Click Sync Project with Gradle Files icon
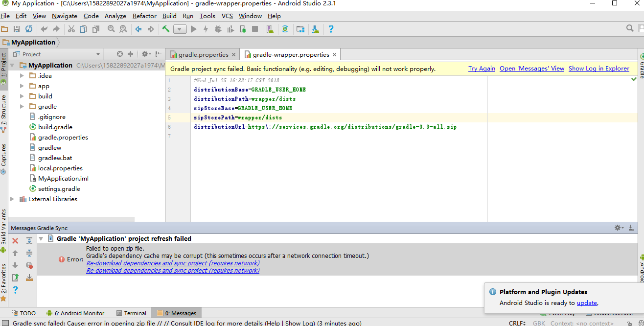The height and width of the screenshot is (326, 644). (285, 29)
